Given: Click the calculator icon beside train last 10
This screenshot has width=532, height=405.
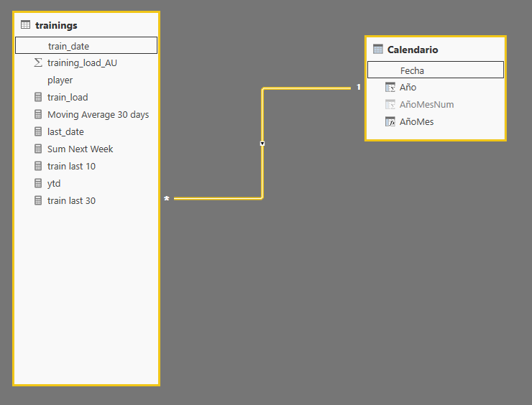Looking at the screenshot, I should [38, 166].
